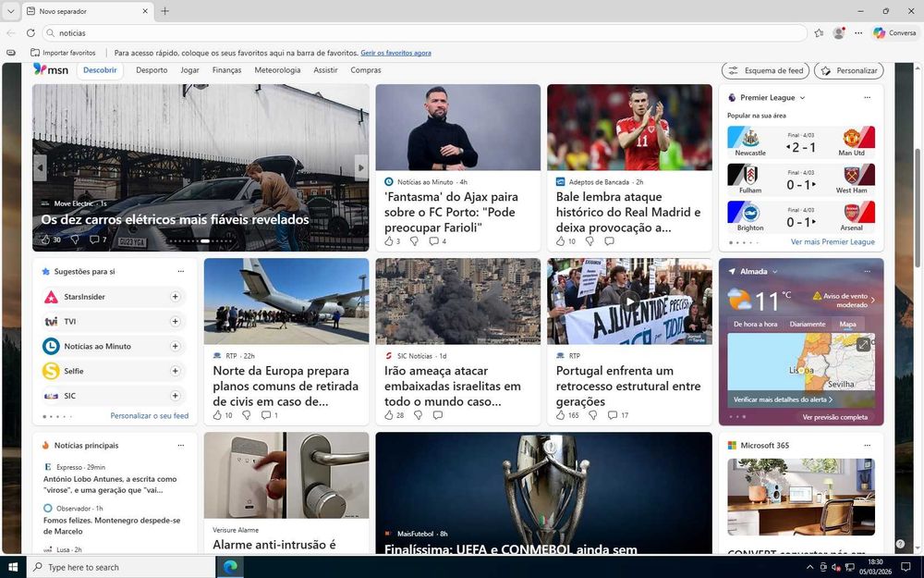Switch to the Desporto tab
The width and height of the screenshot is (924, 578).
[152, 70]
